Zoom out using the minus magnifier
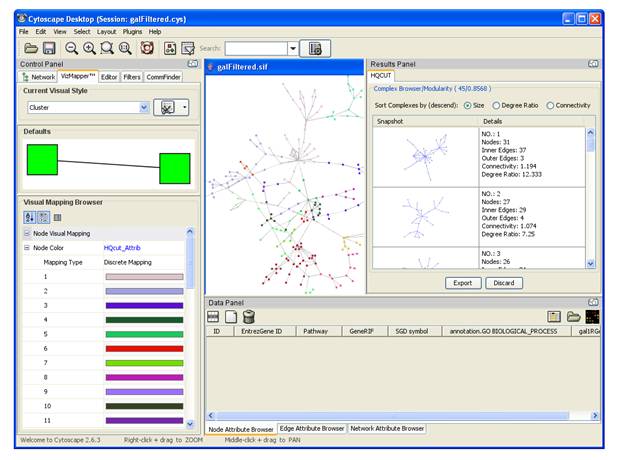The height and width of the screenshot is (460, 623). click(72, 48)
